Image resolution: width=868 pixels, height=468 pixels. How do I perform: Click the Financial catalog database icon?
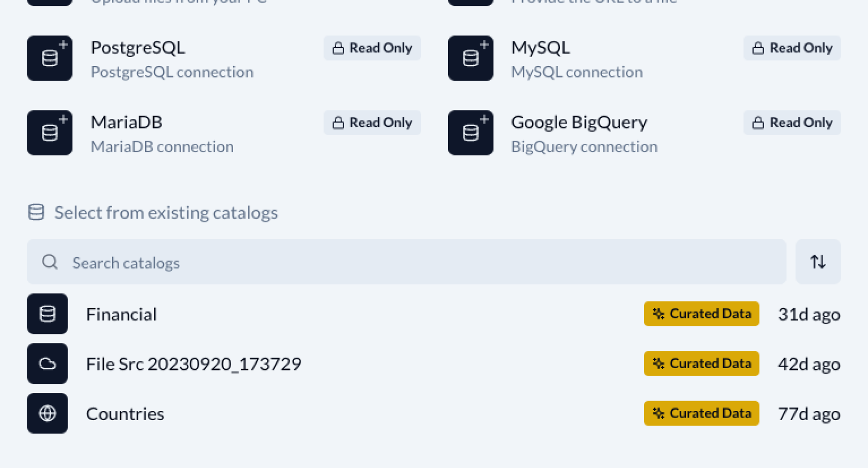[x=47, y=314]
